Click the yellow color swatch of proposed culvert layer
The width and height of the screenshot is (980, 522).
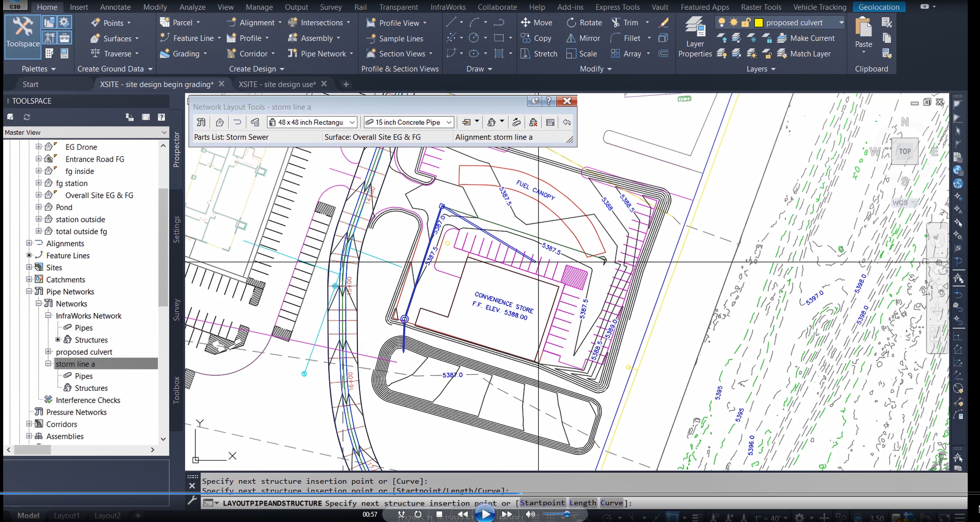point(759,22)
